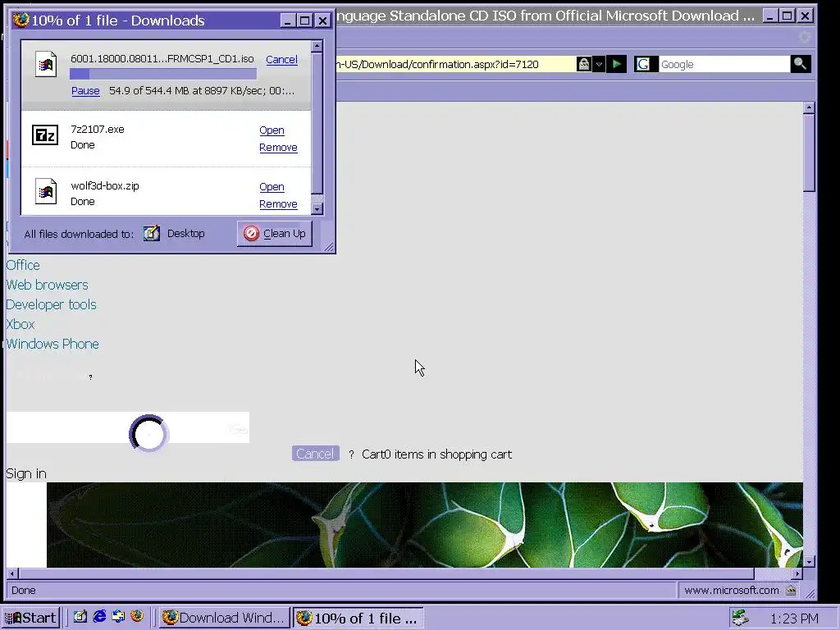Image resolution: width=840 pixels, height=630 pixels.
Task: Click the URL address field
Action: click(455, 64)
